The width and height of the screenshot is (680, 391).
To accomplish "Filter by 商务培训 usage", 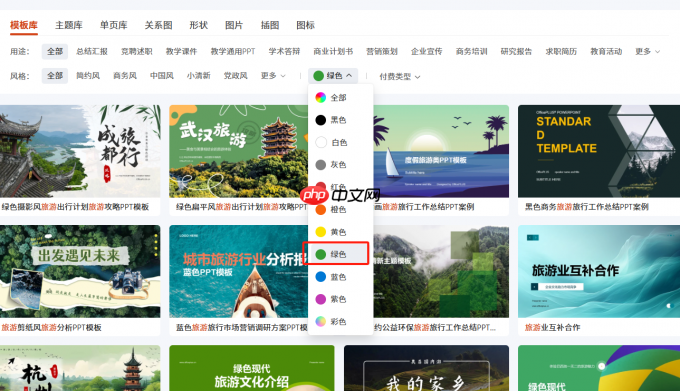I will (x=471, y=52).
